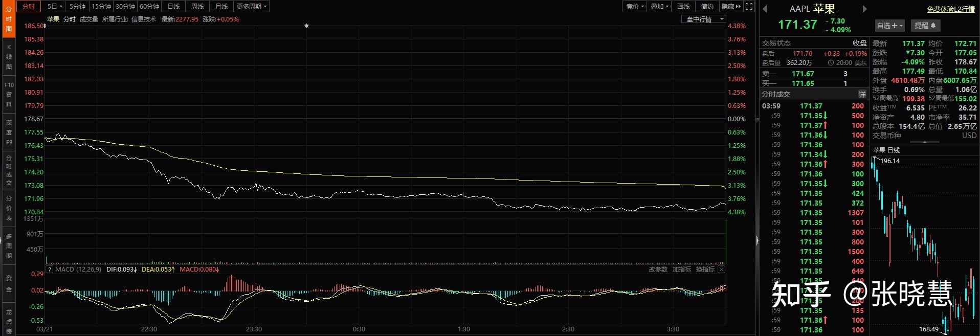Open the 分时图 sidebar tab
This screenshot has width=980, height=336.
tap(9, 19)
